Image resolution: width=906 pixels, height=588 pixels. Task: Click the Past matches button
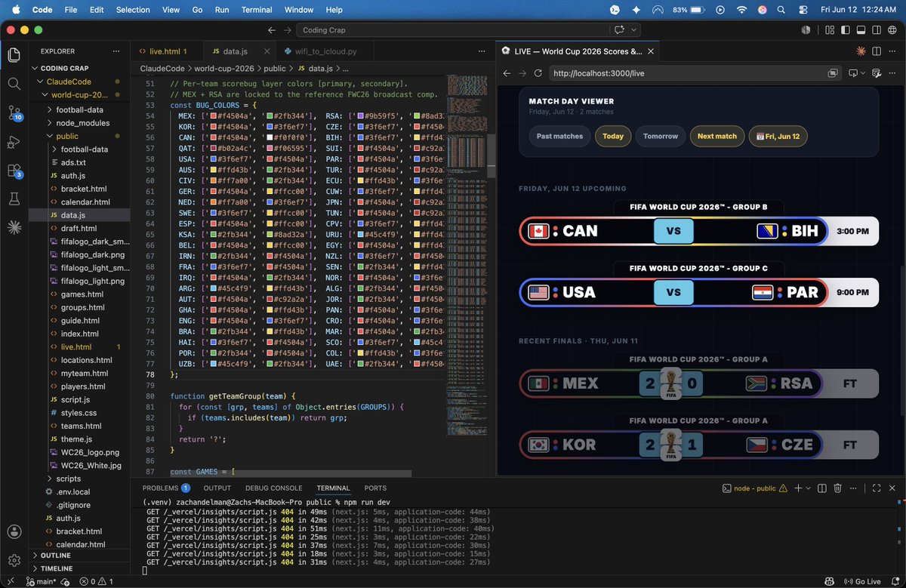pyautogui.click(x=559, y=136)
